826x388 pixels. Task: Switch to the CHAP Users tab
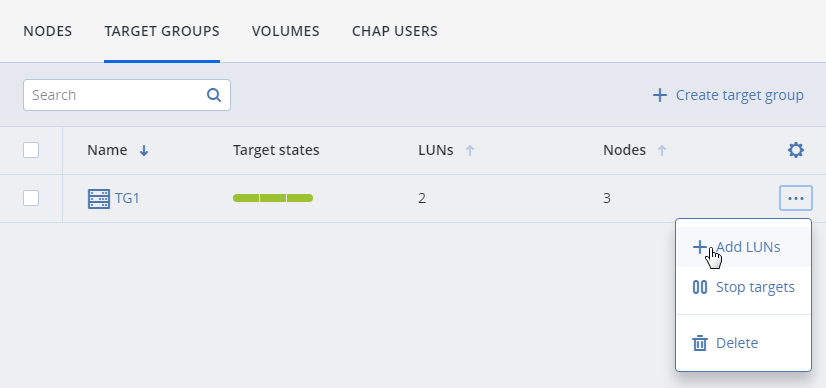click(x=395, y=31)
